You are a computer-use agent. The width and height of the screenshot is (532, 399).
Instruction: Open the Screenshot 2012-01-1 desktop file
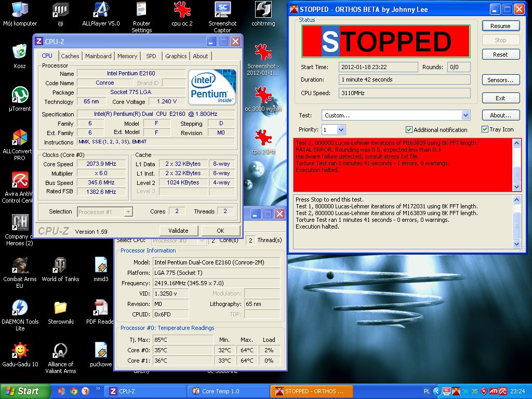[x=263, y=60]
